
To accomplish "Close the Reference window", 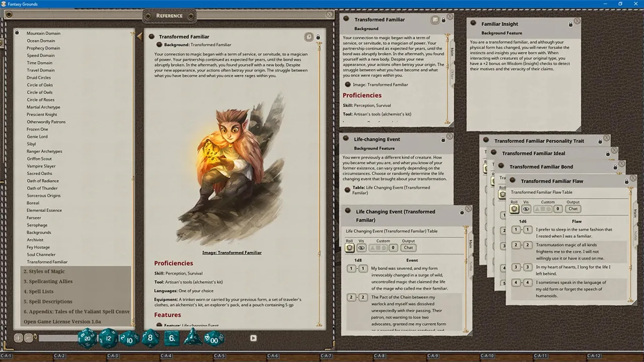I will coord(329,15).
